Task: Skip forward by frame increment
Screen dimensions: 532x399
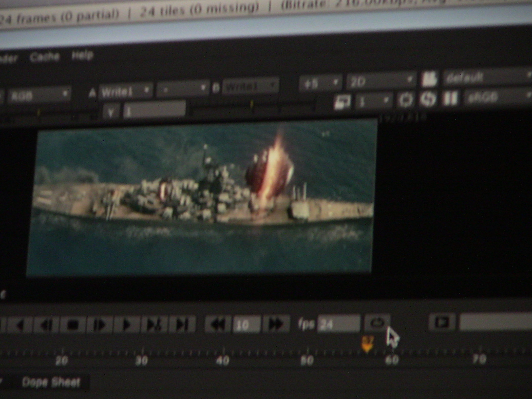Action: [x=276, y=324]
